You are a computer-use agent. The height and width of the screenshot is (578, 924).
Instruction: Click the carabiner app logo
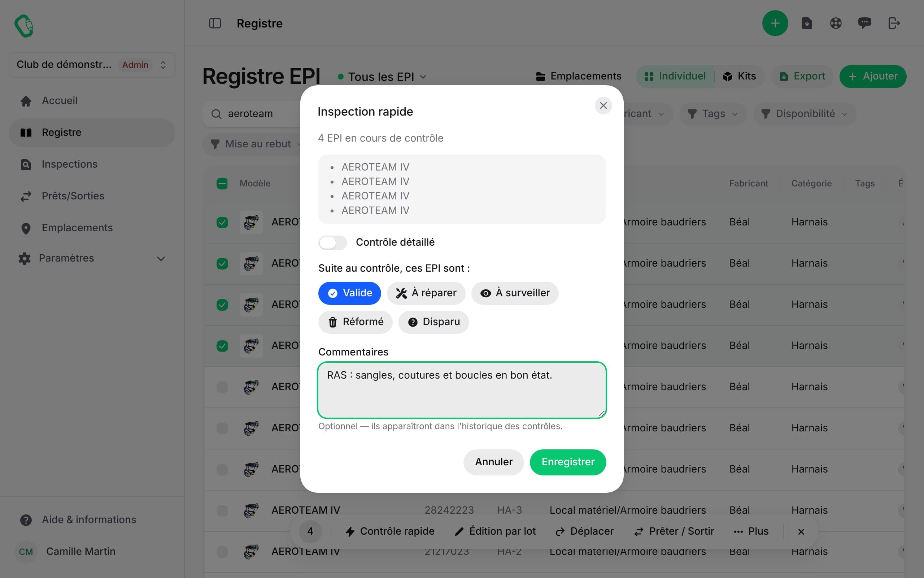click(24, 26)
